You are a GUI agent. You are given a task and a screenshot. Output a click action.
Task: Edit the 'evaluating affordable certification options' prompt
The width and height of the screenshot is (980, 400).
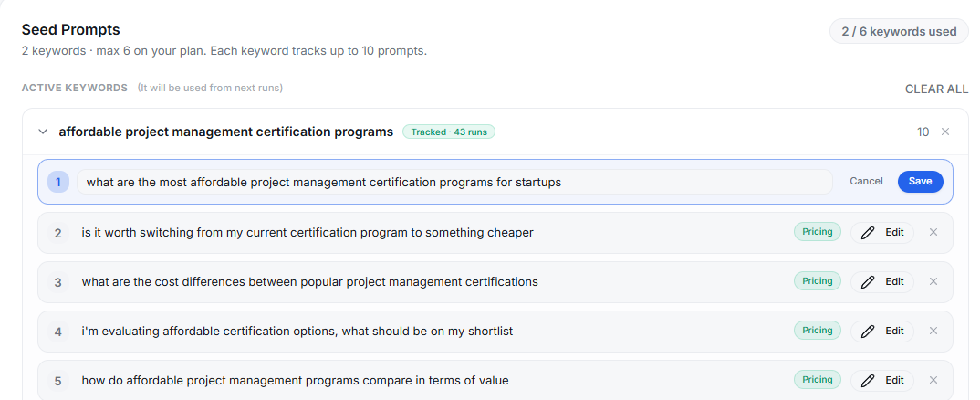tap(881, 332)
